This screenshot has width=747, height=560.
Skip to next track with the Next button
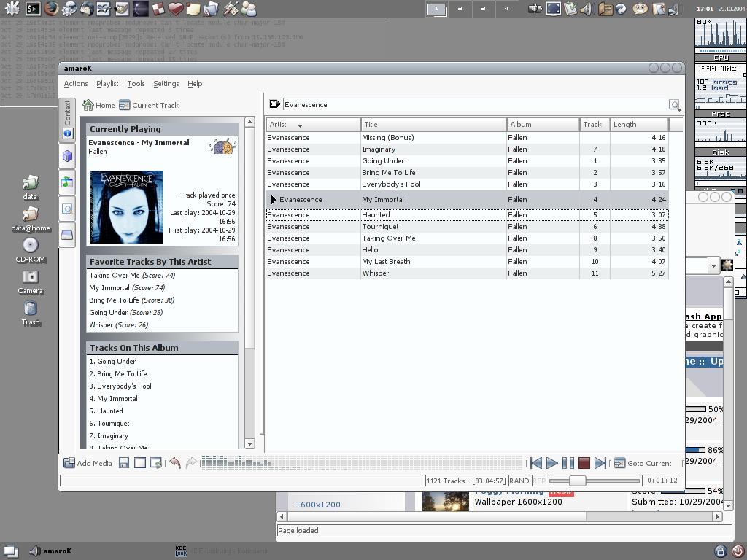click(600, 463)
